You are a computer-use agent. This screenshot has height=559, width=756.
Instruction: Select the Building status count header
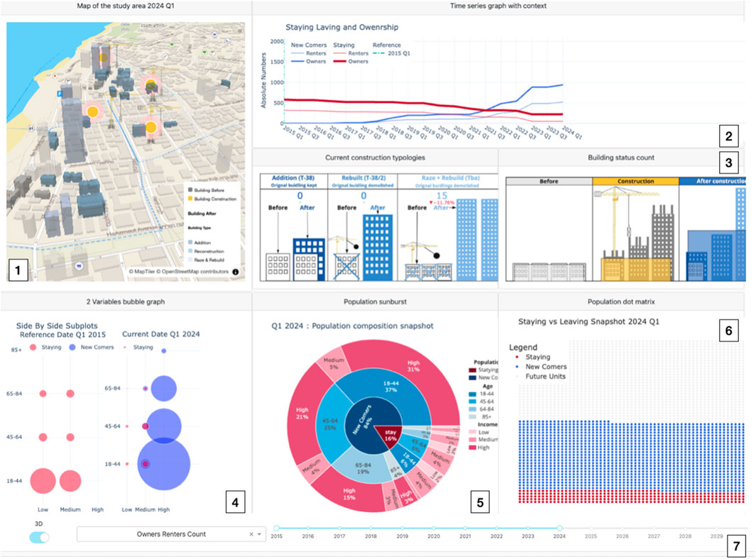tap(621, 157)
